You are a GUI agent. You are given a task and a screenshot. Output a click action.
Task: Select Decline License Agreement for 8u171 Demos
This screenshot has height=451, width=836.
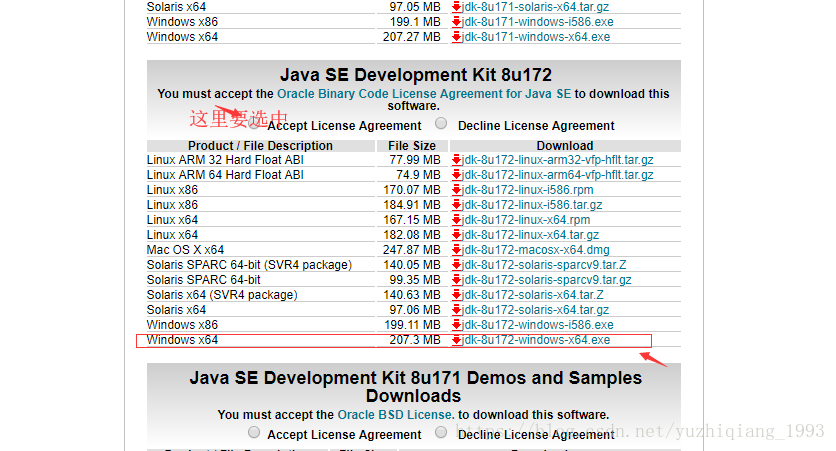(x=441, y=432)
